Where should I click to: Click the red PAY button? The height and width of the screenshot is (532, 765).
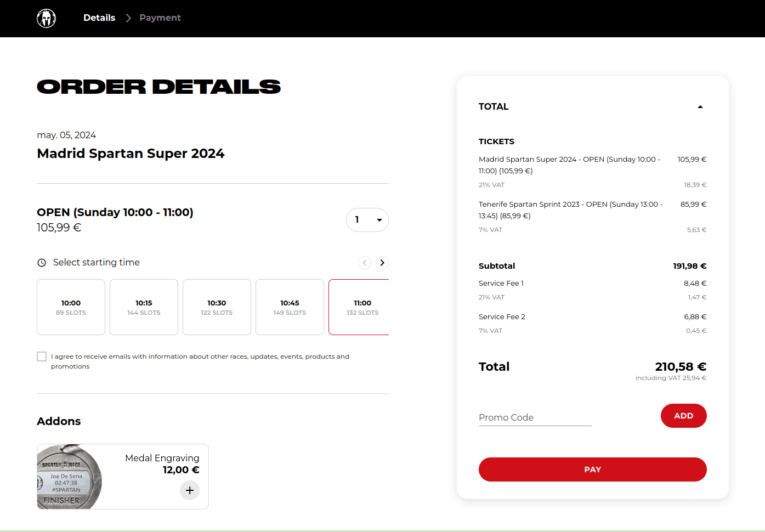point(593,469)
